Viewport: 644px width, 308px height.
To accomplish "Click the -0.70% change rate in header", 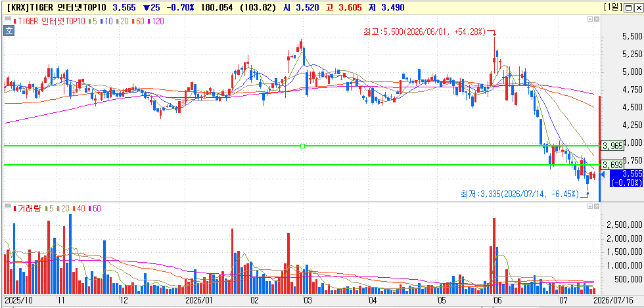I will [x=181, y=7].
